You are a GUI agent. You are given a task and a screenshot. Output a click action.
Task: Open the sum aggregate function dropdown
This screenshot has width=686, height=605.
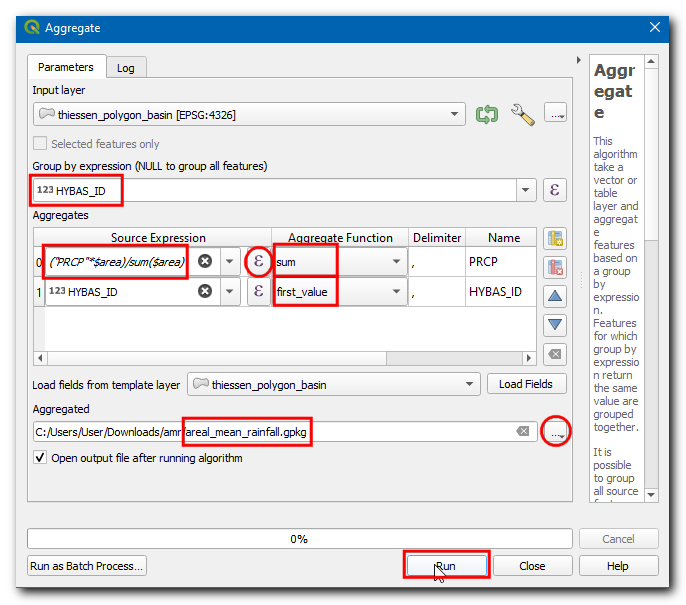pos(397,262)
